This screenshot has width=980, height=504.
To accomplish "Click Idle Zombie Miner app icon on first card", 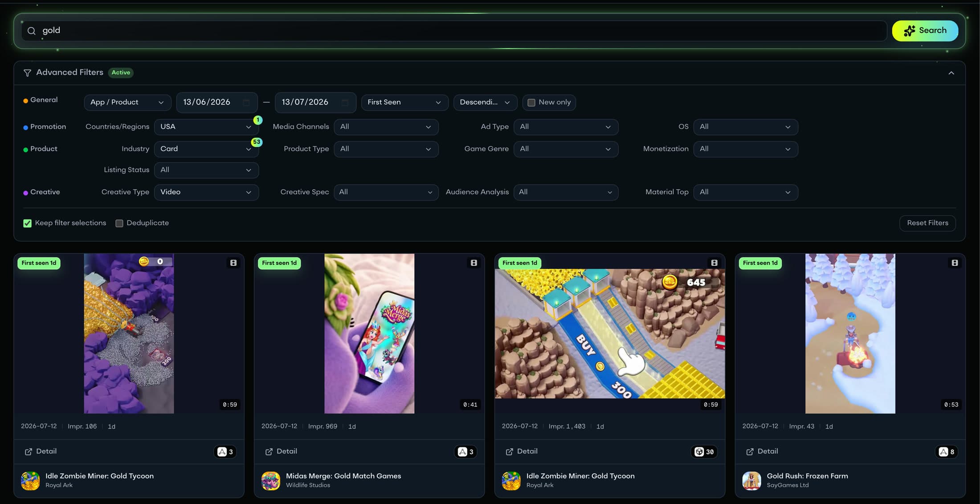I will [x=30, y=481].
